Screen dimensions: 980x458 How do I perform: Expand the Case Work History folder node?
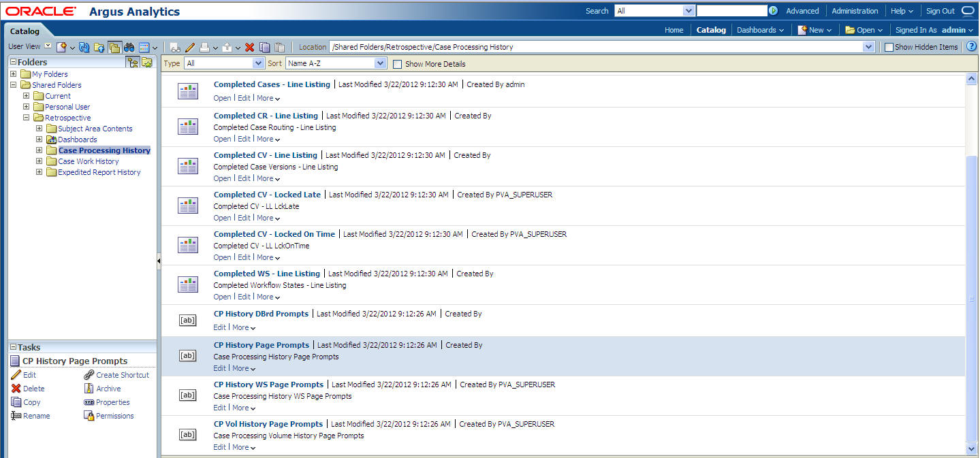(39, 161)
